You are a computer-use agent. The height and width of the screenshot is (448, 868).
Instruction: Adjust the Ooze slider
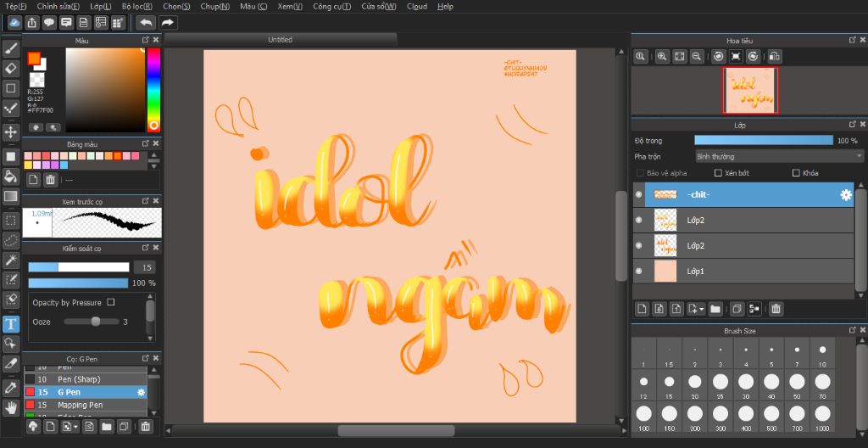pyautogui.click(x=92, y=322)
